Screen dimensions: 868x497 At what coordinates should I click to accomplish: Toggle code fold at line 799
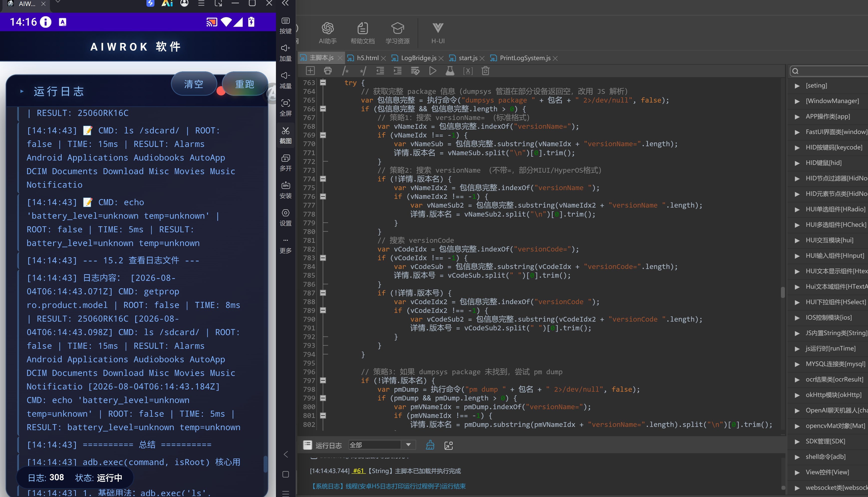coord(323,398)
